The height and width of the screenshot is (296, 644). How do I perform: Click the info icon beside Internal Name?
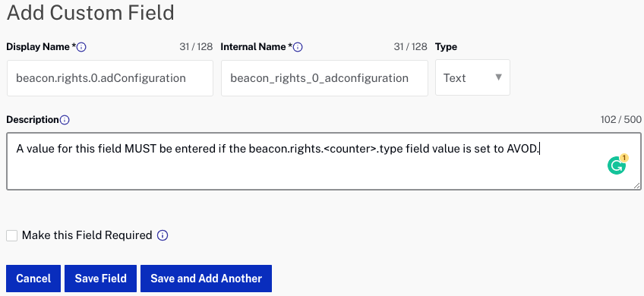tap(298, 47)
